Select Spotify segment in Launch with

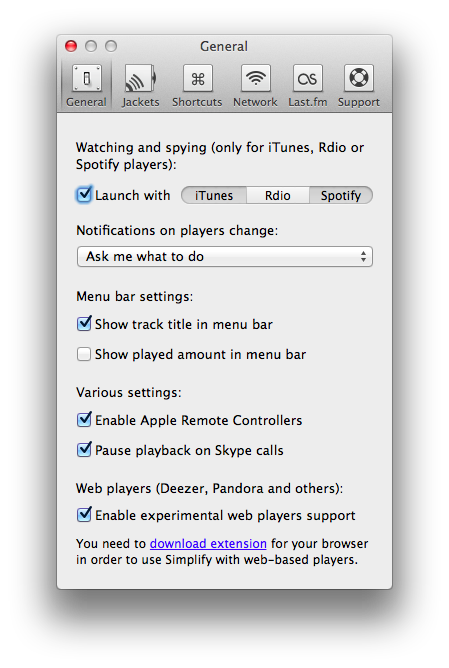point(341,196)
